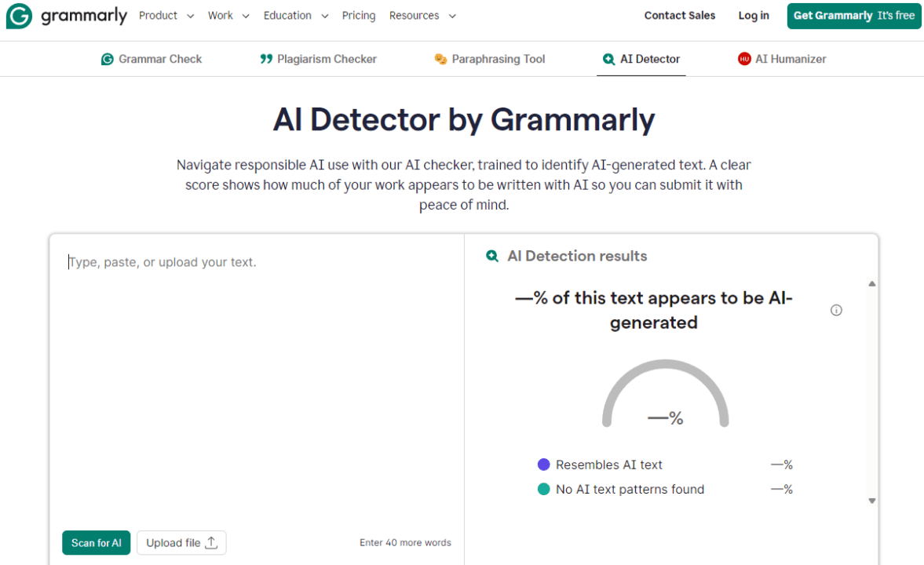
Task: Open the Resources dropdown
Action: click(422, 15)
